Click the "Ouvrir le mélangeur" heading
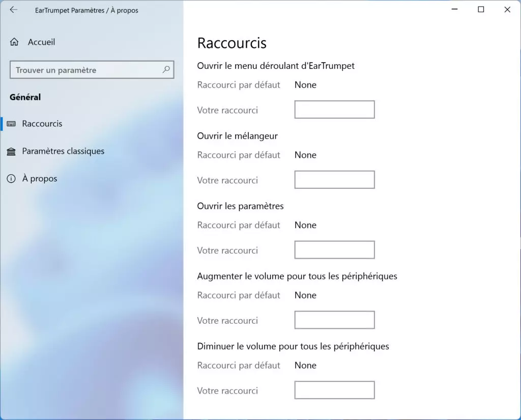Viewport: 521px width, 420px height. click(x=237, y=136)
